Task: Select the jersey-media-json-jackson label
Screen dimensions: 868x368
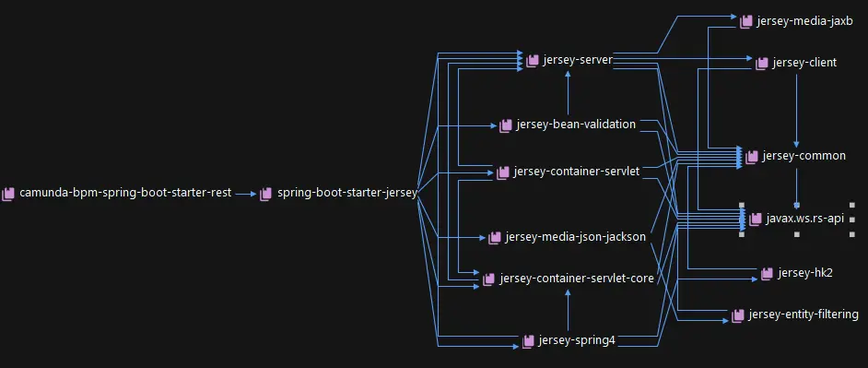Action: click(576, 237)
